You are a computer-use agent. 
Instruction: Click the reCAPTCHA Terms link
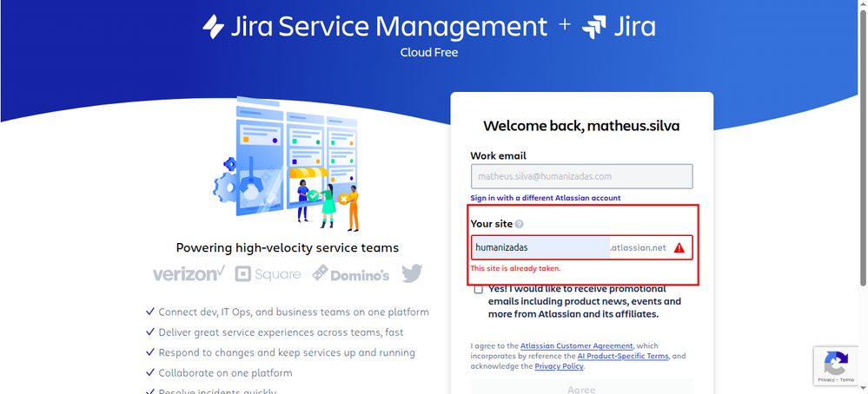point(847,380)
